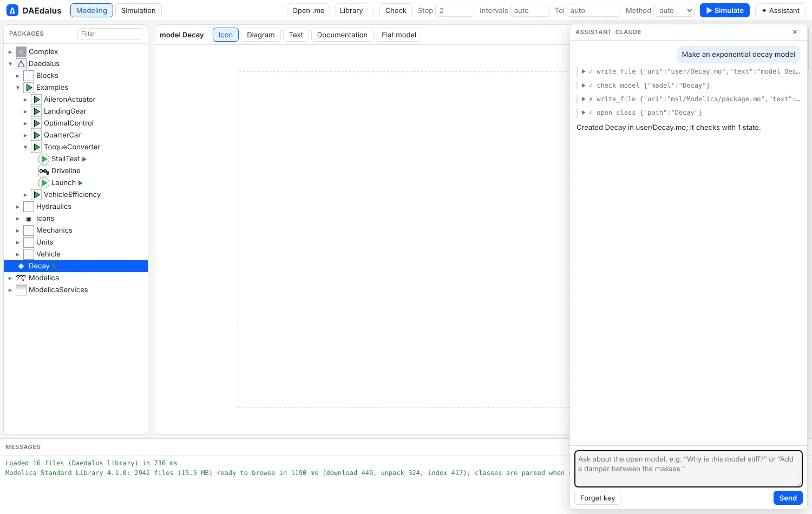This screenshot has height=514, width=812.
Task: Open the Documentation tab
Action: point(342,35)
